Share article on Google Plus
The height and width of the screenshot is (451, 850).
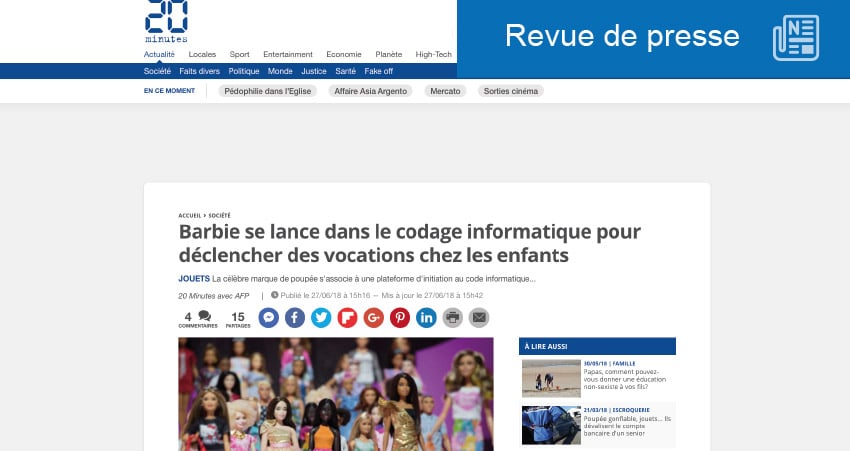[x=374, y=318]
